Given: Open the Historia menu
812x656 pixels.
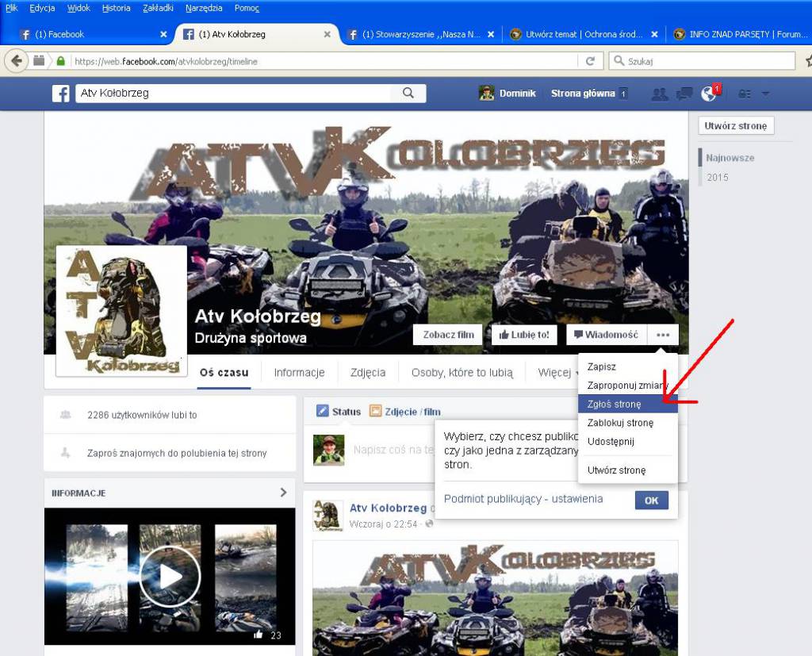Looking at the screenshot, I should tap(116, 8).
